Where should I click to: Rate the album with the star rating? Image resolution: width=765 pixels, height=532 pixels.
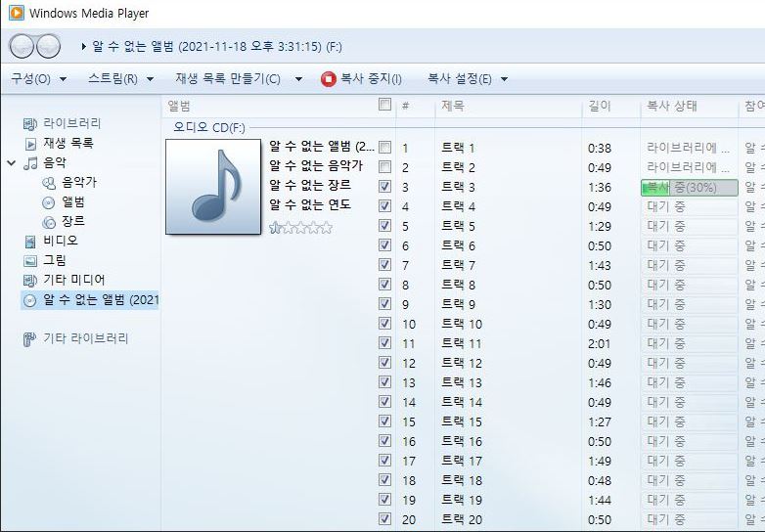300,227
